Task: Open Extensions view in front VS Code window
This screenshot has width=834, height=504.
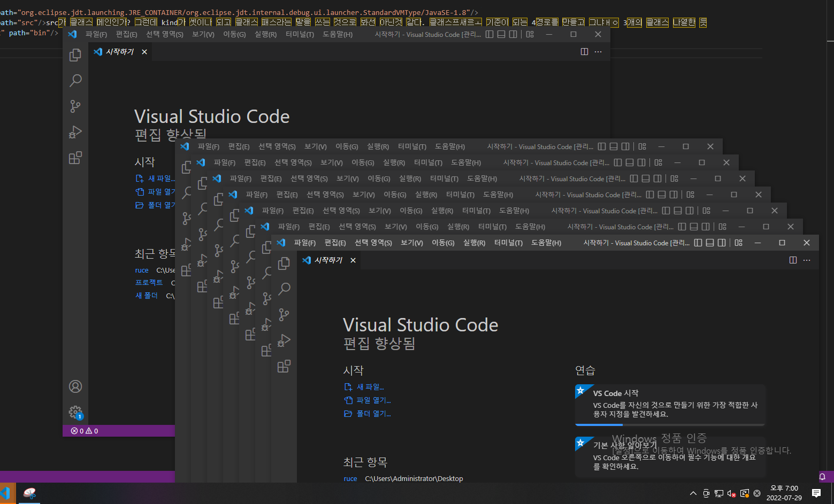Action: pyautogui.click(x=284, y=366)
